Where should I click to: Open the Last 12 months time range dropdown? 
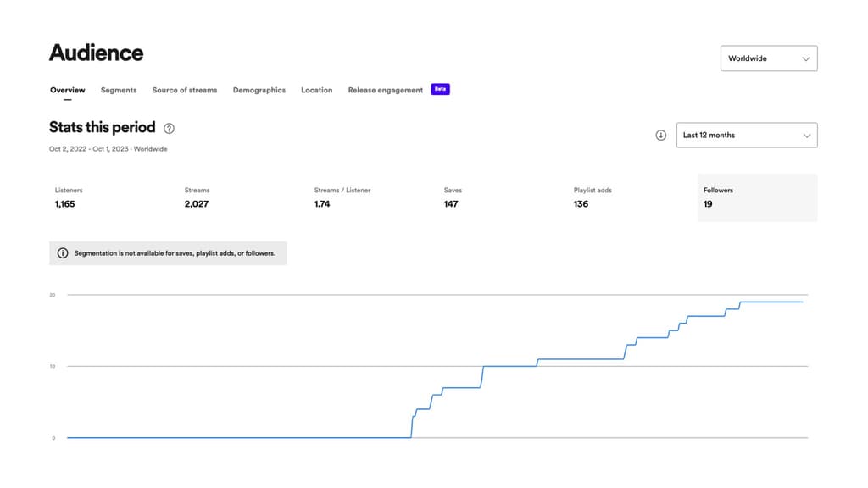pos(746,135)
